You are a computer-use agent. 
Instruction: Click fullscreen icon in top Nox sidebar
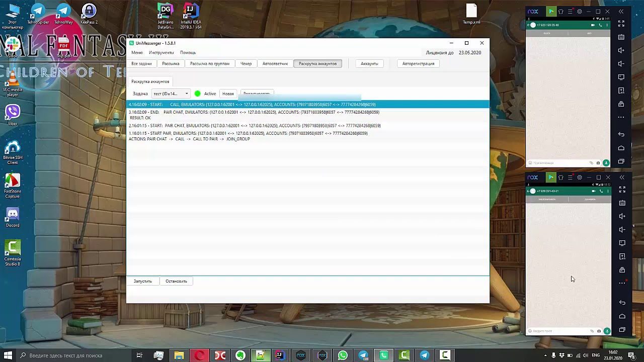pos(621,24)
